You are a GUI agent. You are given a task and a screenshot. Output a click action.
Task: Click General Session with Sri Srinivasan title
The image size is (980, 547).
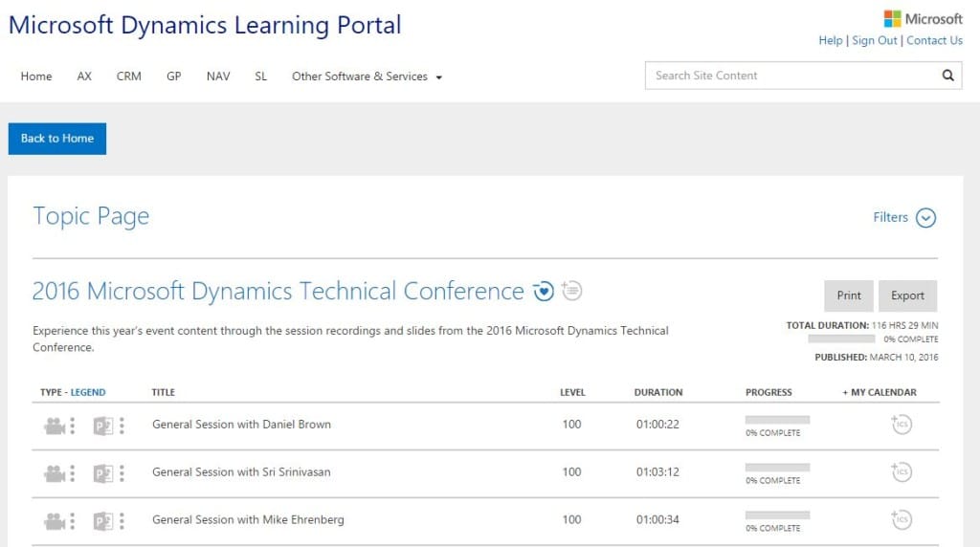[x=241, y=472]
